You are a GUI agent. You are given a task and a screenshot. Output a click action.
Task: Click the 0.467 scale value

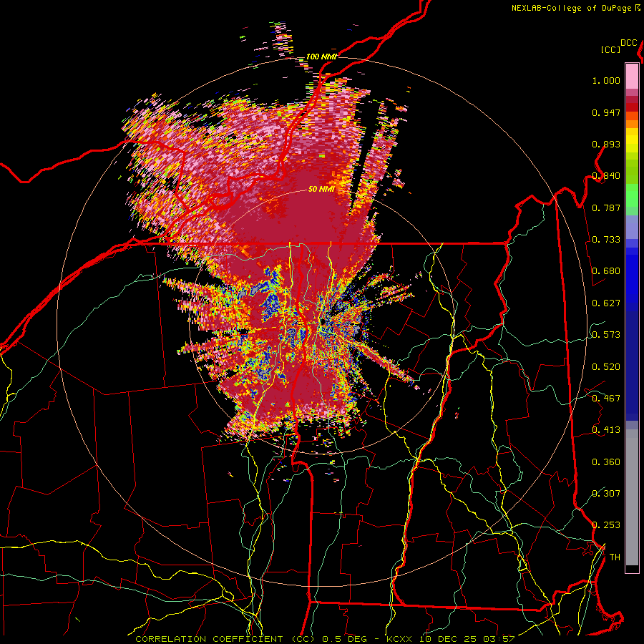click(x=606, y=399)
